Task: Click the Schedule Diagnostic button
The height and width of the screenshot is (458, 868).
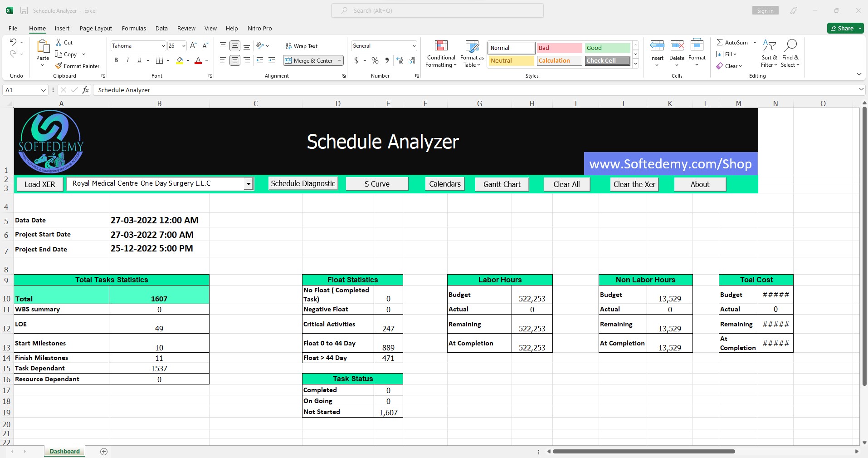Action: click(303, 183)
